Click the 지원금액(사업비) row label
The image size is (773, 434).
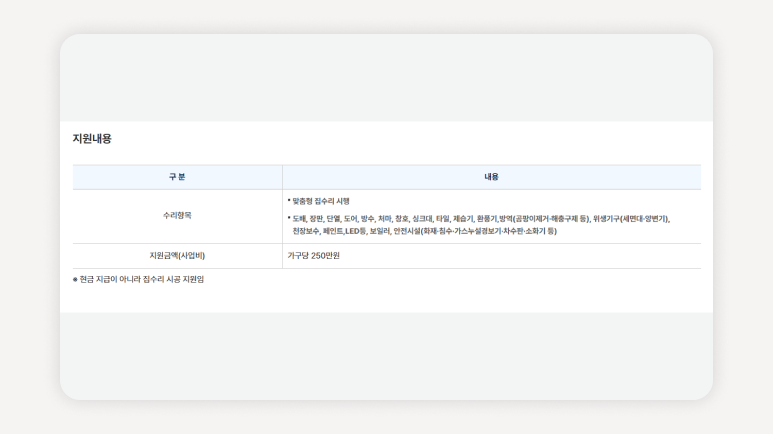coord(177,255)
